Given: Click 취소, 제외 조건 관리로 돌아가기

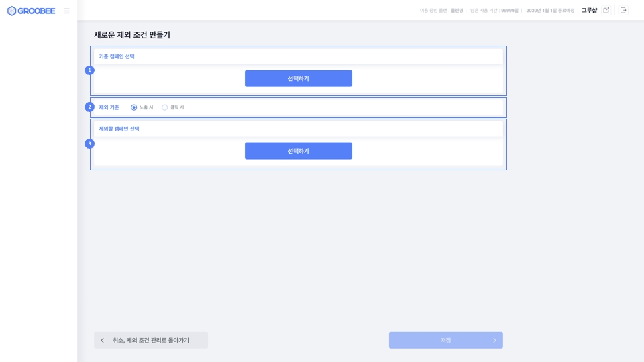Looking at the screenshot, I should [x=151, y=341].
